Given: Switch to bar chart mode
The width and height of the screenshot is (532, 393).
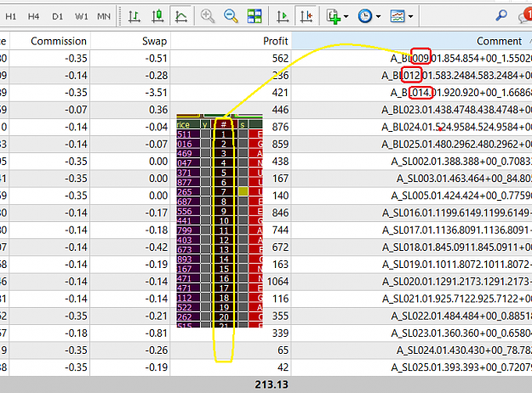Looking at the screenshot, I should coord(134,16).
